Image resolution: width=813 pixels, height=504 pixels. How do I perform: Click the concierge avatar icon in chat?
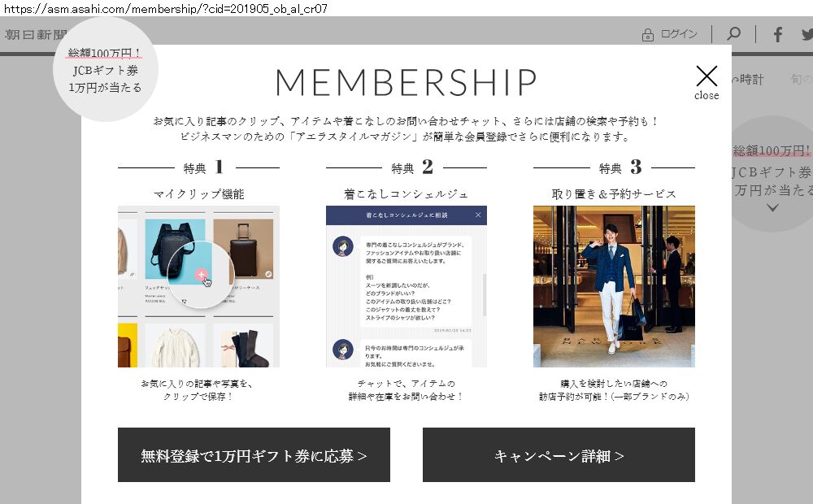[343, 246]
